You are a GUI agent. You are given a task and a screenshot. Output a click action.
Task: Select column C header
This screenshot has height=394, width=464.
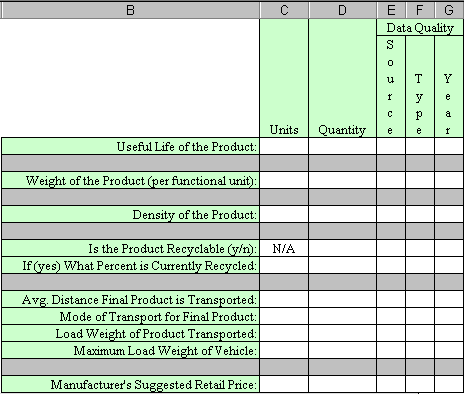(284, 10)
